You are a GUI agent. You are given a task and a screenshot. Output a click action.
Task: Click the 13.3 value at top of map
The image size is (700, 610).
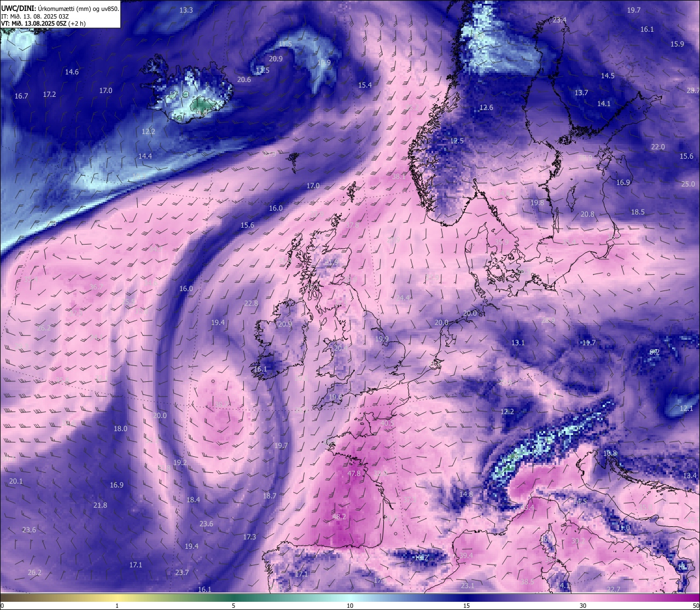click(x=186, y=10)
